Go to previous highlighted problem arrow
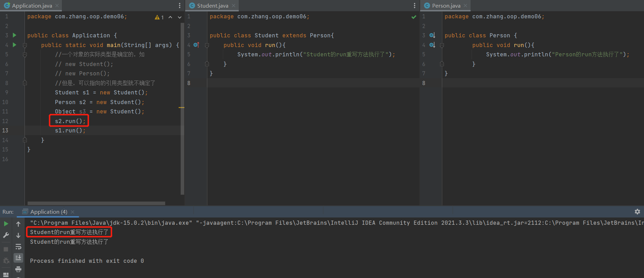 point(170,17)
